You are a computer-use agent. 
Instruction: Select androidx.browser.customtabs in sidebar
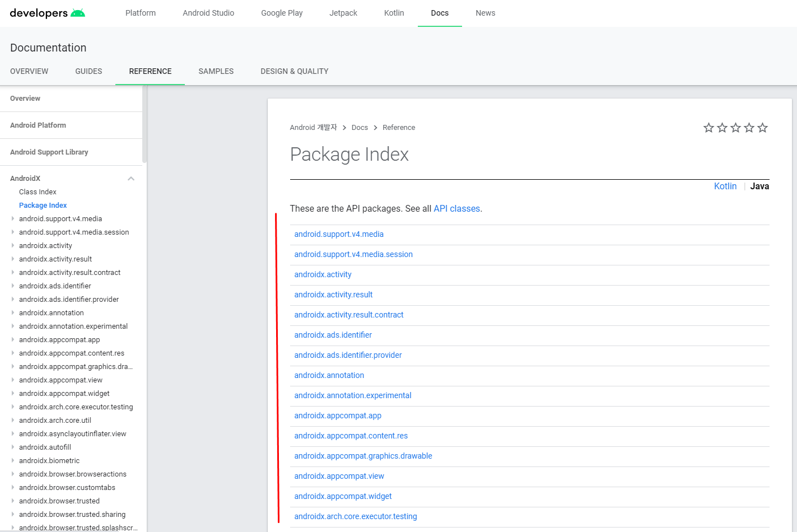click(67, 487)
